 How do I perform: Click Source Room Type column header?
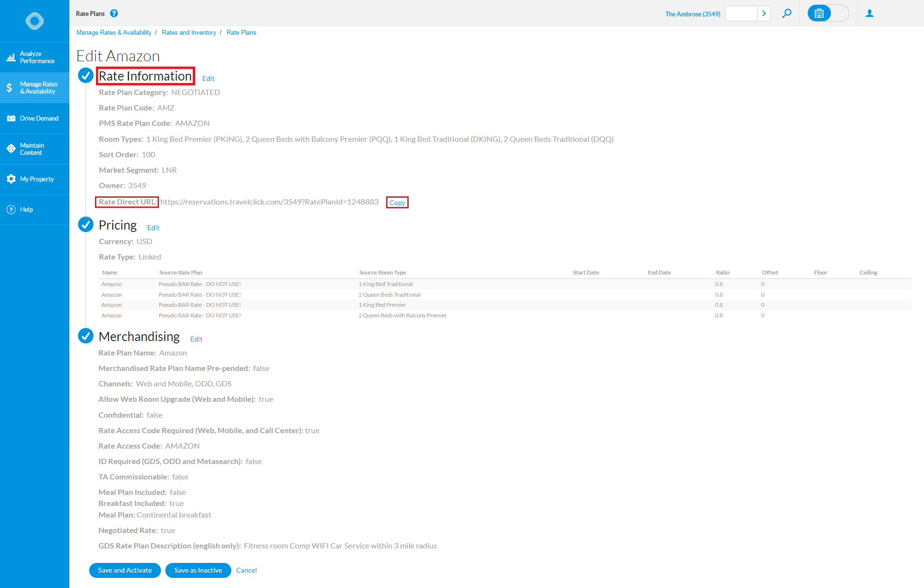point(383,273)
